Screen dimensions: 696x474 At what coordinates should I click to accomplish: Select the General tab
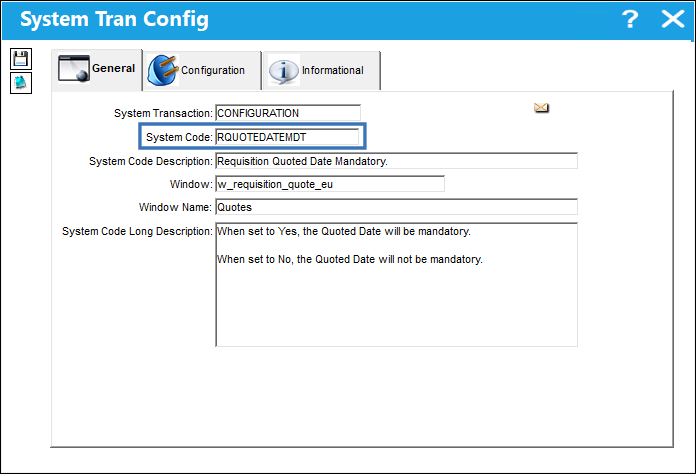[97, 70]
